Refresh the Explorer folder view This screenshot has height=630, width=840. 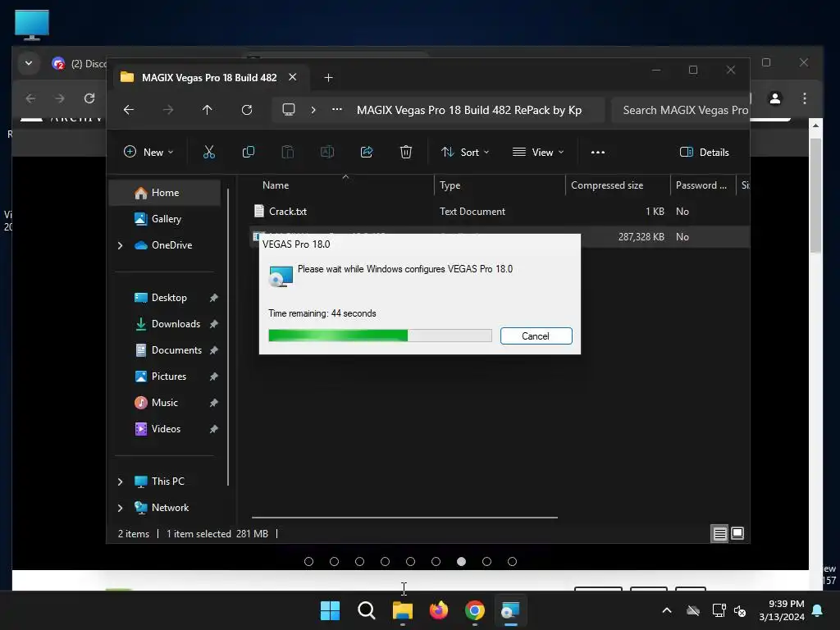pos(247,110)
